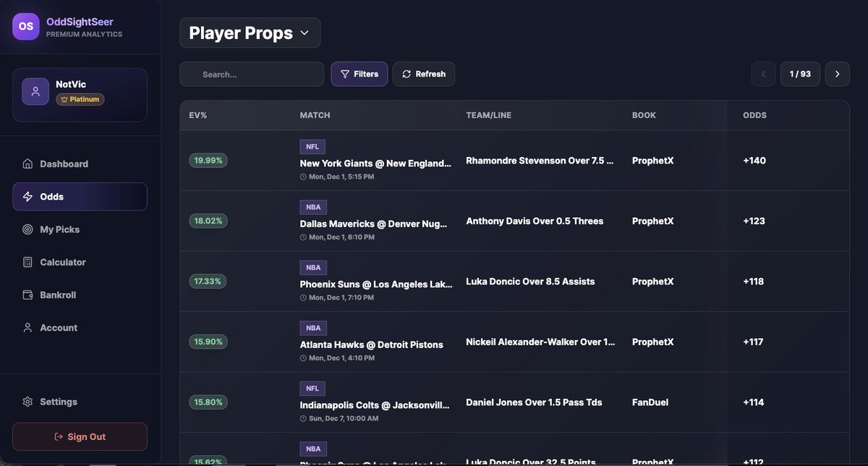Click the +123 odds value
Image resolution: width=868 pixels, height=466 pixels.
[754, 221]
